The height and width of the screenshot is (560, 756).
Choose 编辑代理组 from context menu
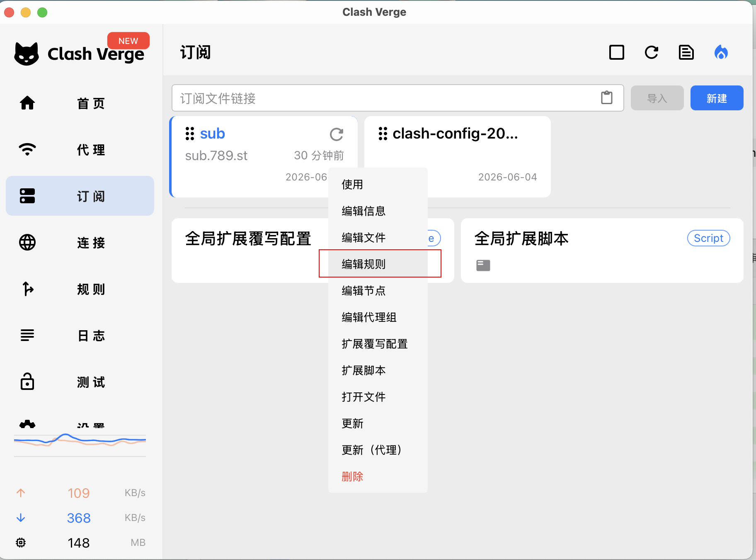coord(378,317)
